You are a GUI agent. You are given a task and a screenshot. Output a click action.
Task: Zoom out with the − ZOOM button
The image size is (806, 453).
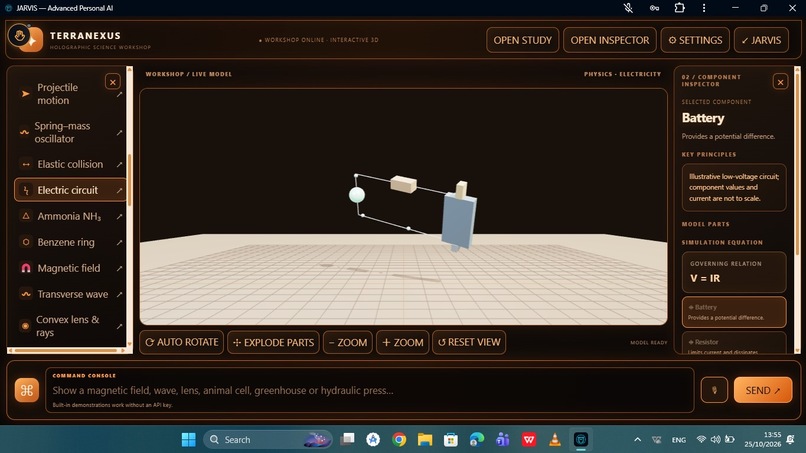click(347, 342)
